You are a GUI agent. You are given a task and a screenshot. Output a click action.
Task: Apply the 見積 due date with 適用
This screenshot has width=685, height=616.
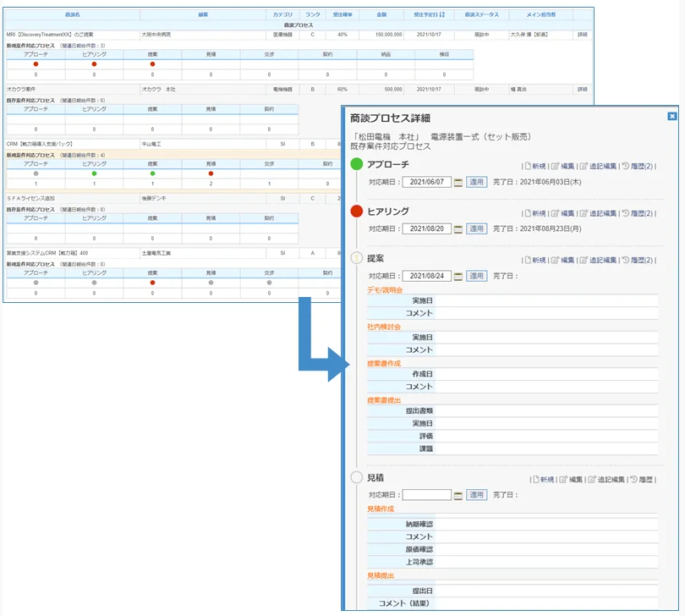[x=477, y=495]
